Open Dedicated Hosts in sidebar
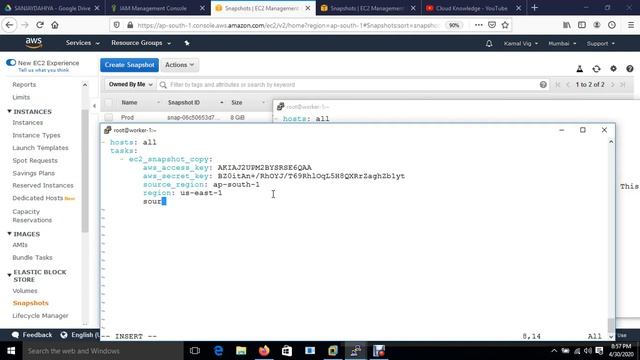 pos(38,198)
